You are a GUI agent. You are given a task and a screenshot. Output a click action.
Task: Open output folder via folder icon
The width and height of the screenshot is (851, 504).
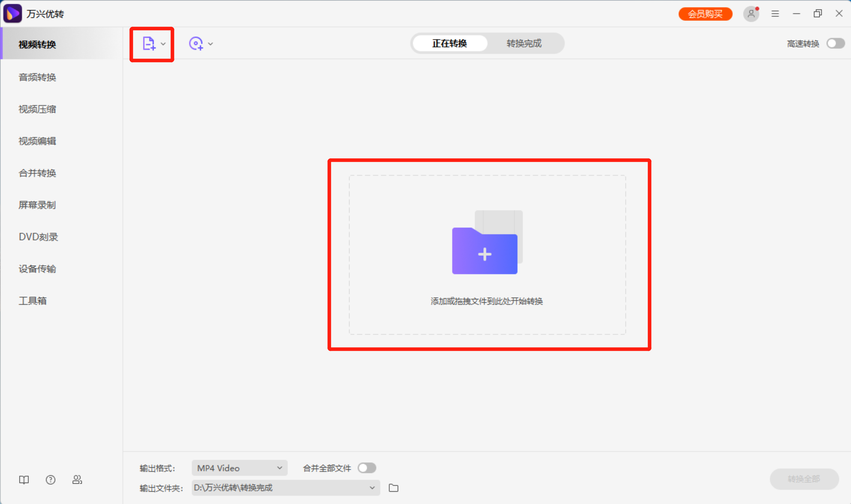pyautogui.click(x=393, y=488)
